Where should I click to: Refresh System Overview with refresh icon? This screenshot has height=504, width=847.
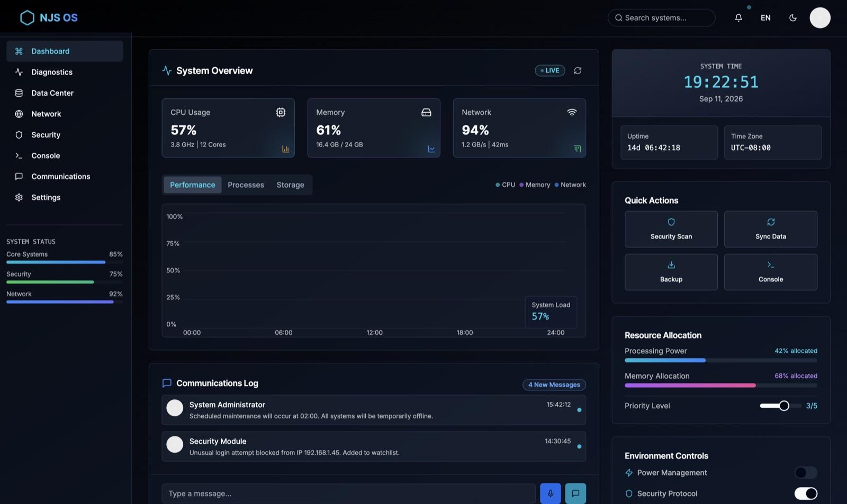tap(578, 70)
